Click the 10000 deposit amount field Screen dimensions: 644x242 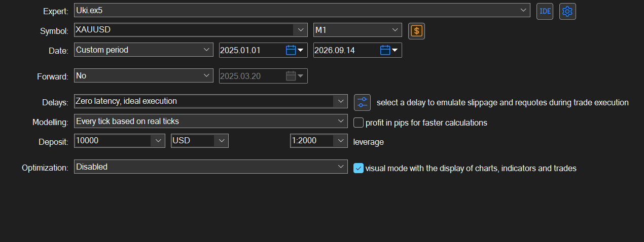tap(113, 141)
